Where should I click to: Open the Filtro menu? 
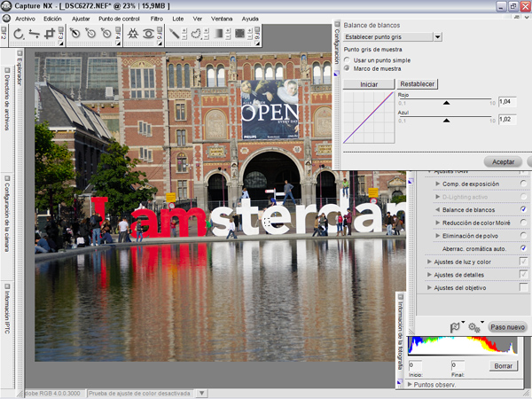pyautogui.click(x=157, y=19)
